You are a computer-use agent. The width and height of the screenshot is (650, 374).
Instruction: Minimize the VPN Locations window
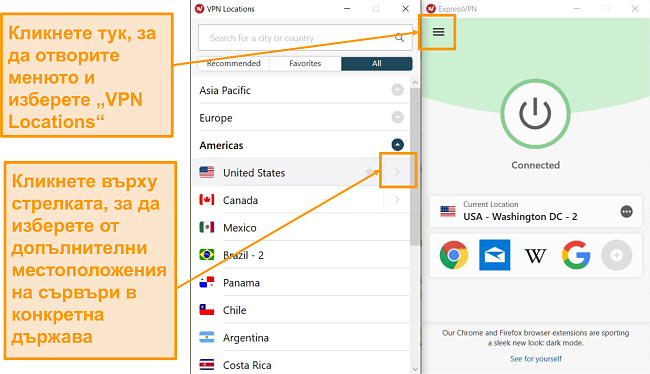[347, 9]
